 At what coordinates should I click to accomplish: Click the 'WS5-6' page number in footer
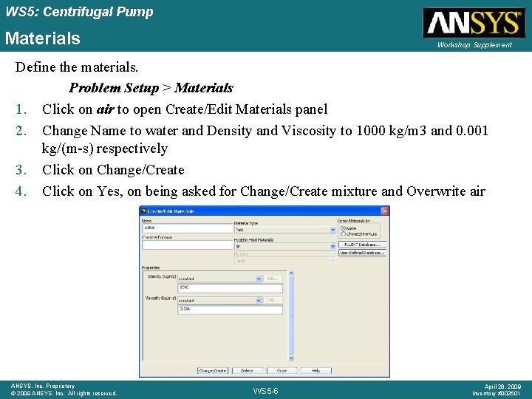coord(266,391)
